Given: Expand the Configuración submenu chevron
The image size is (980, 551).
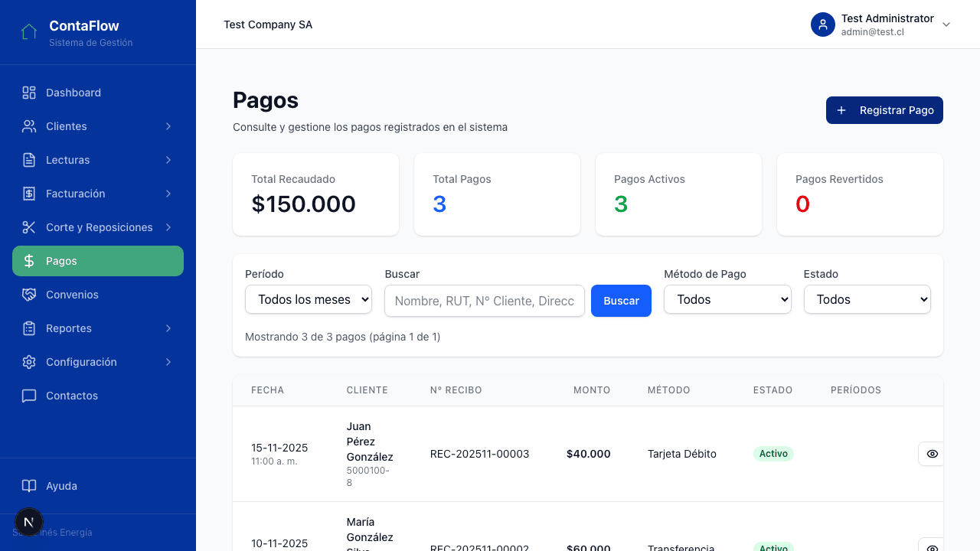Looking at the screenshot, I should coord(168,362).
